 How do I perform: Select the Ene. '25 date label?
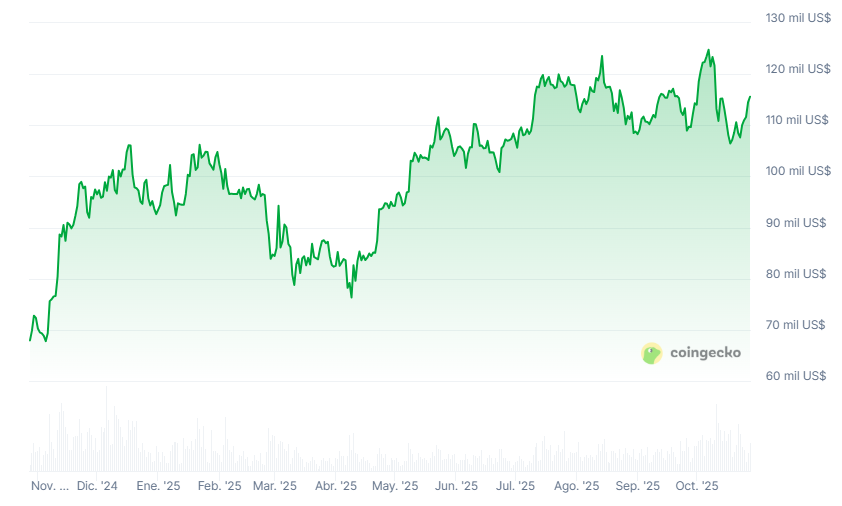coord(158,486)
